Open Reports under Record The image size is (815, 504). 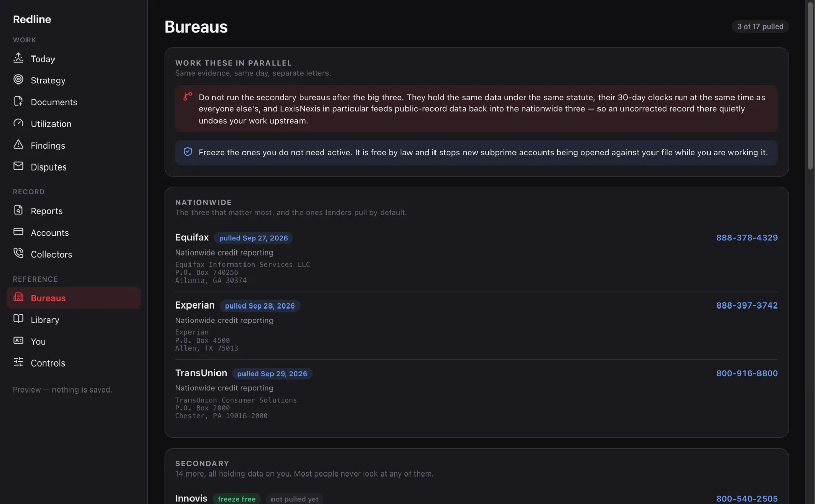[x=73, y=211]
